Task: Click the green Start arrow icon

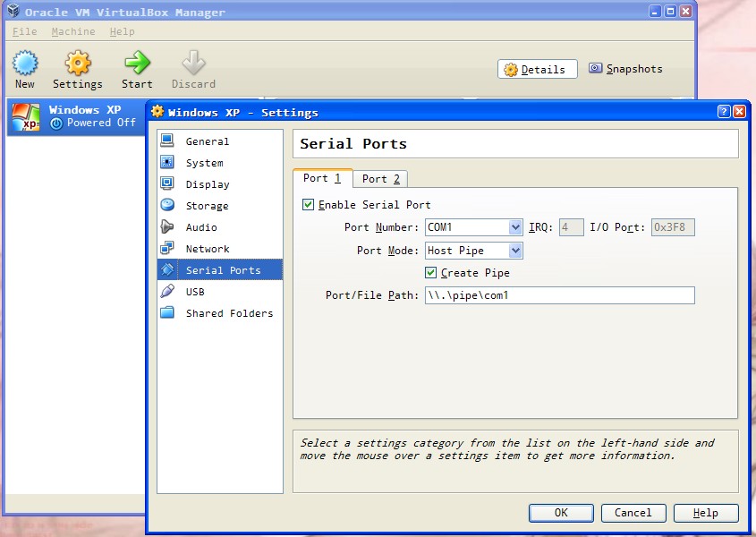Action: [x=137, y=63]
